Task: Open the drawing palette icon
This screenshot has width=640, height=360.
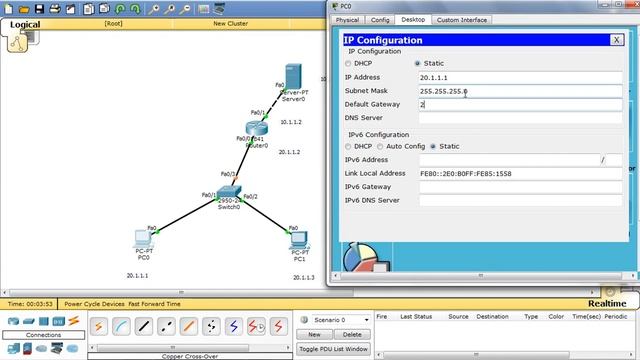Action: tap(203, 9)
